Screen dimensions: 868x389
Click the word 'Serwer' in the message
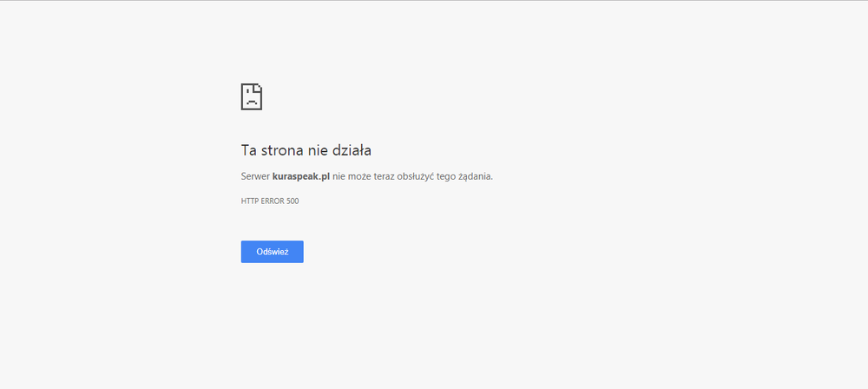coord(255,176)
